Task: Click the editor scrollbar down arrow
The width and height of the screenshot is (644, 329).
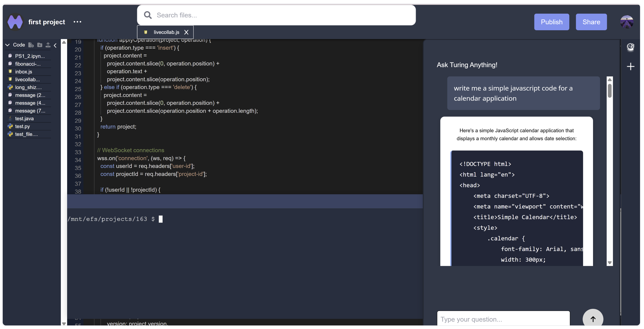Action: 64,324
